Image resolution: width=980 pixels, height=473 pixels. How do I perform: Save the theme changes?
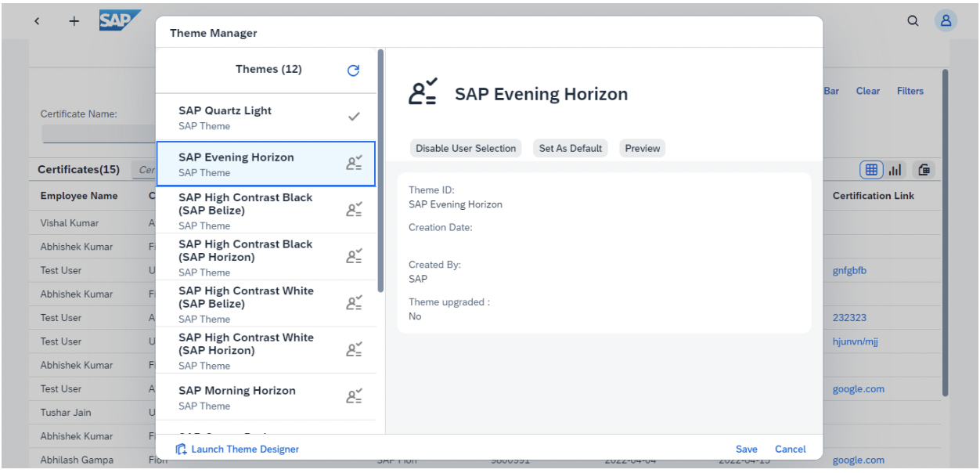pyautogui.click(x=746, y=449)
